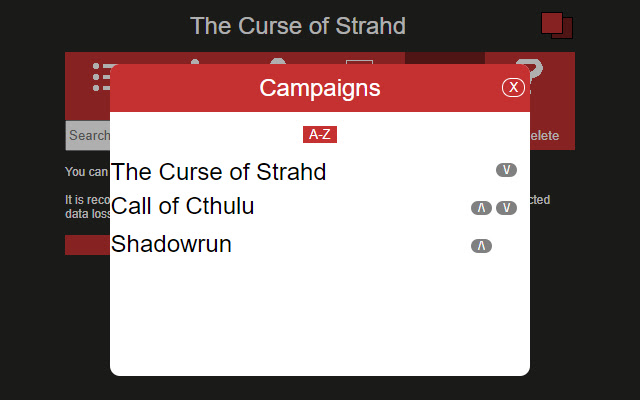Close the Campaigns dialog
The height and width of the screenshot is (400, 640).
pyautogui.click(x=513, y=88)
